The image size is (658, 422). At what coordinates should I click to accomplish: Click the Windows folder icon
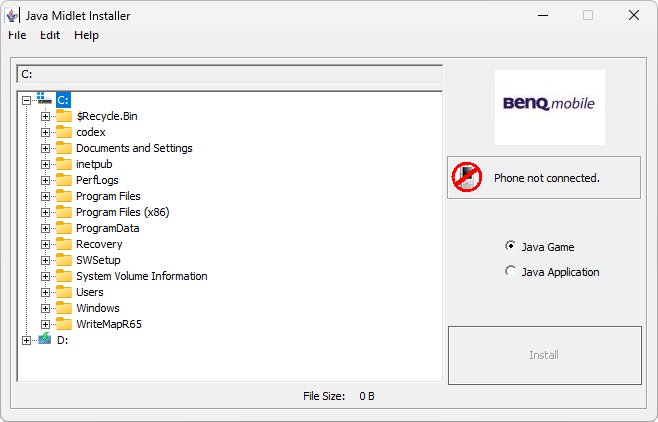(x=64, y=307)
